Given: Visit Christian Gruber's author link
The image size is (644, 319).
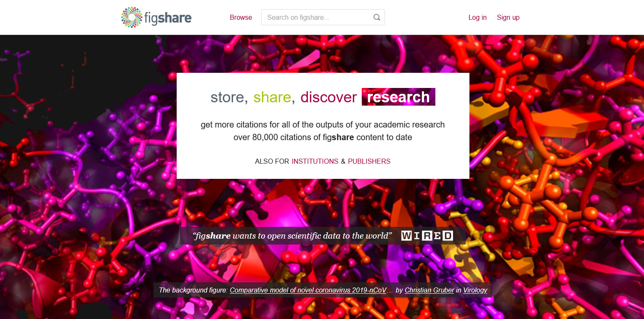Looking at the screenshot, I should 429,290.
